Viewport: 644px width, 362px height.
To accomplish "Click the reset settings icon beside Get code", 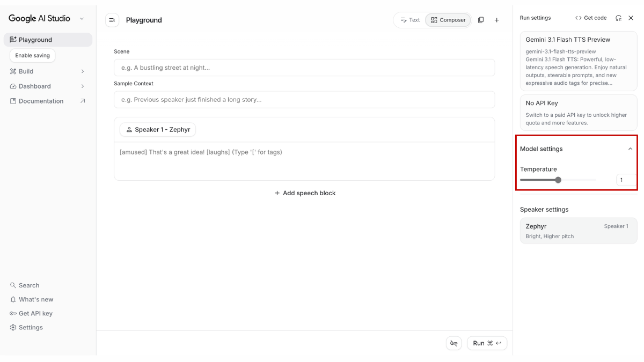I will [x=618, y=18].
